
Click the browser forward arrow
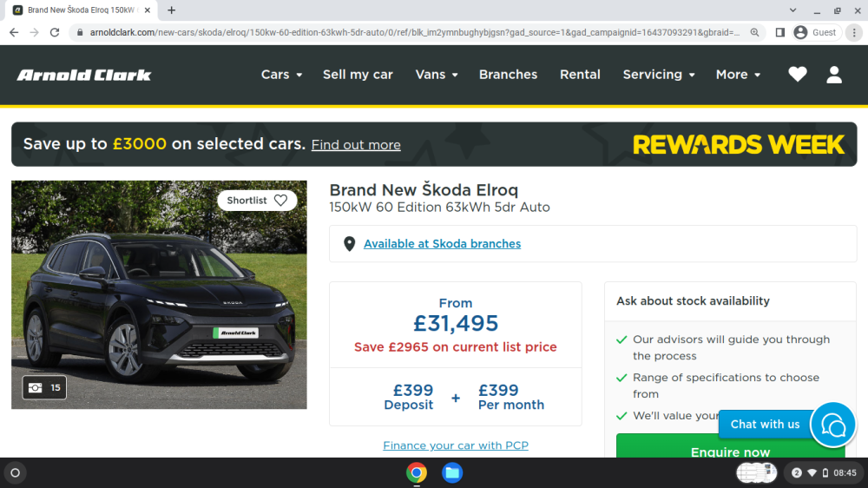click(x=35, y=33)
